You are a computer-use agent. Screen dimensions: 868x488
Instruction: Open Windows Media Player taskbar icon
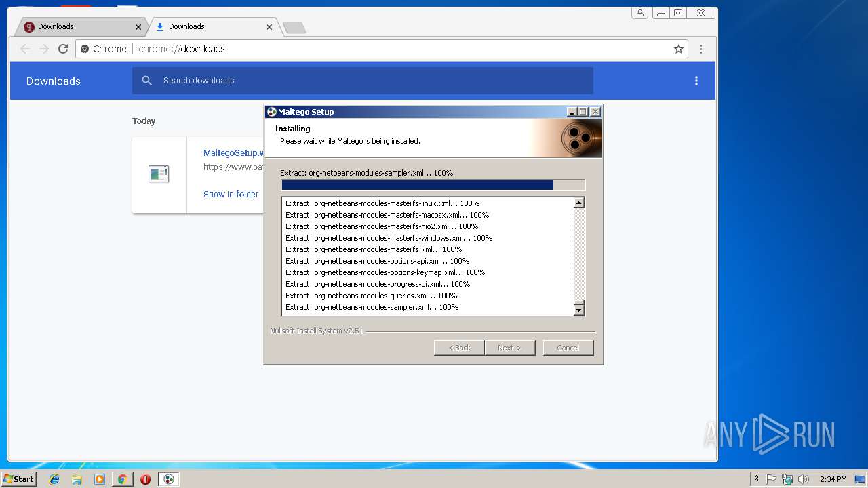pos(100,479)
